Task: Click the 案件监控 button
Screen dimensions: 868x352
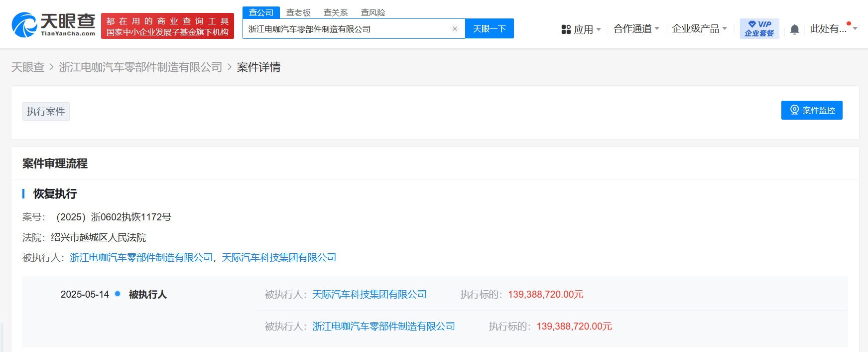Action: click(812, 110)
